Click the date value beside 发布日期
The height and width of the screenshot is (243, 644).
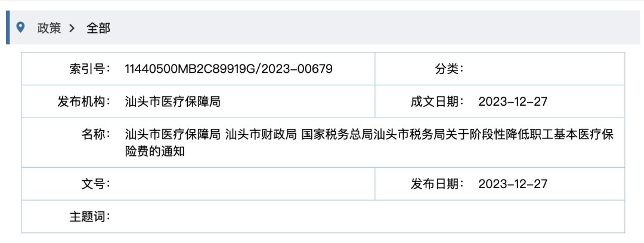(513, 183)
